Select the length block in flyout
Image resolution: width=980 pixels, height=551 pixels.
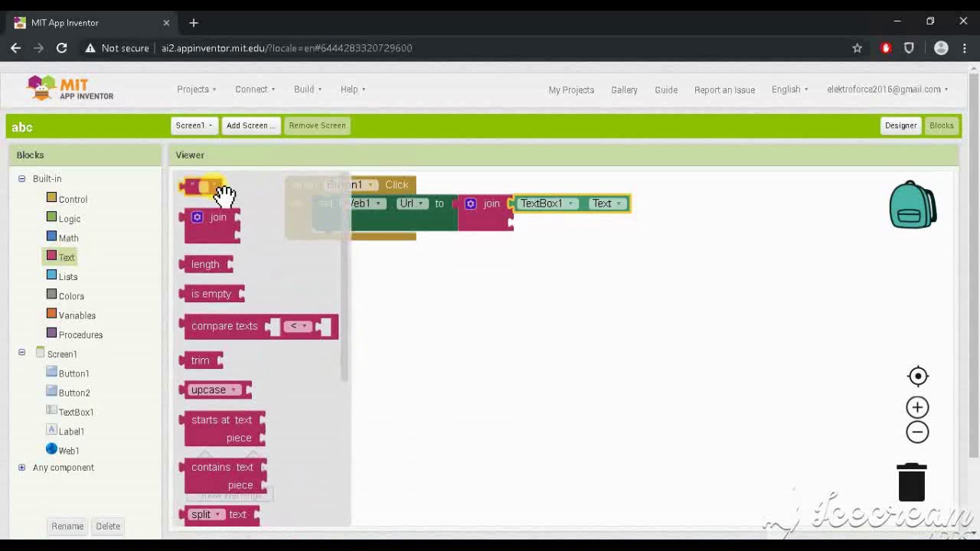[207, 264]
